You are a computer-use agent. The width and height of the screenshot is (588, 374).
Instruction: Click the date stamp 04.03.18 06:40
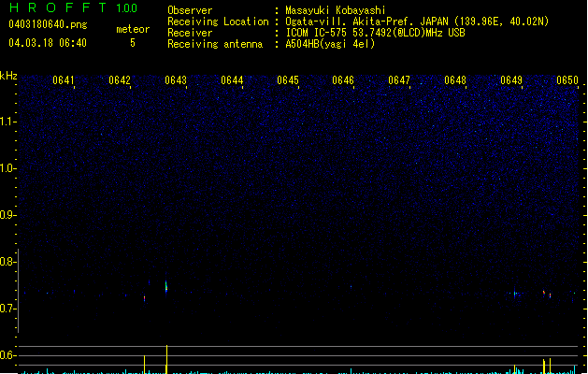(x=48, y=43)
